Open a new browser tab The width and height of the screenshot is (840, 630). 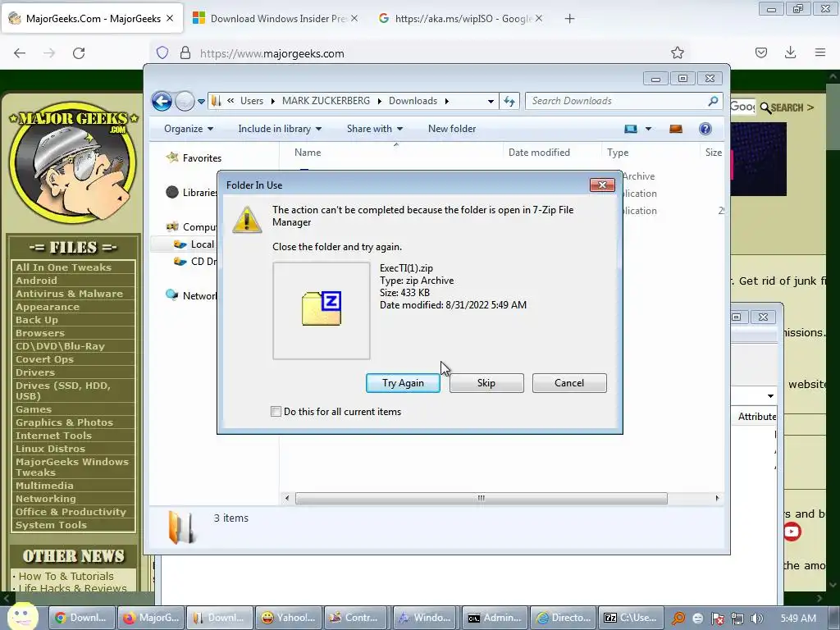(x=569, y=19)
